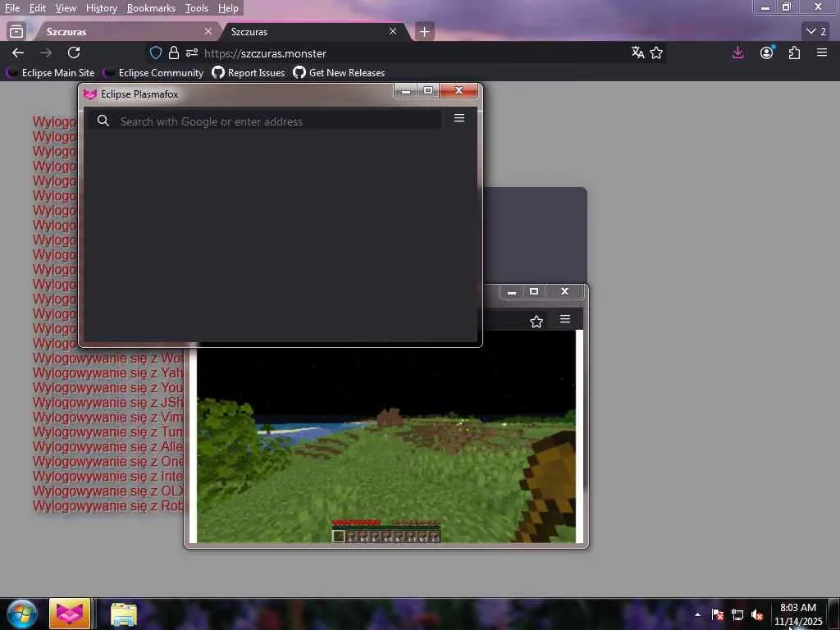Open the File menu

tap(12, 8)
